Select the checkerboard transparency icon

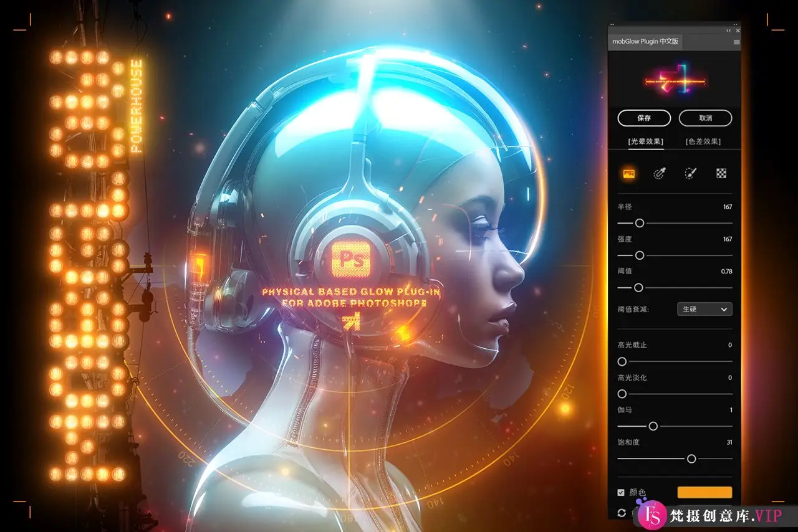tap(721, 174)
